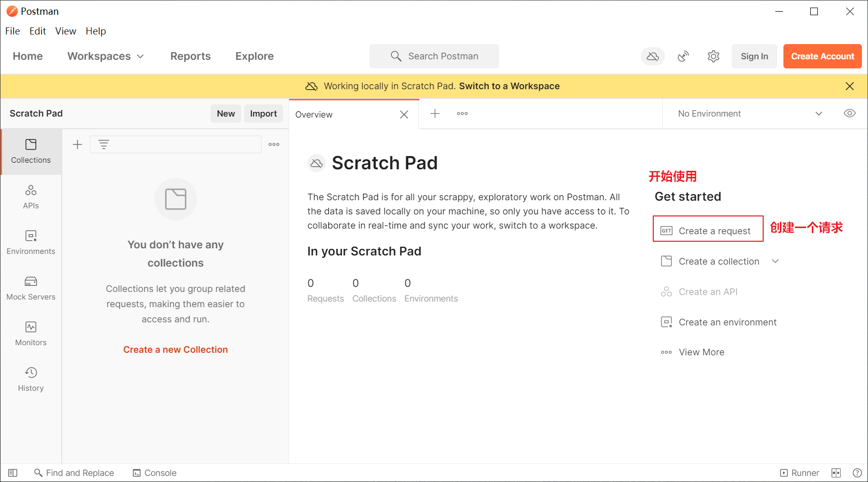Show request History panel

(x=31, y=379)
